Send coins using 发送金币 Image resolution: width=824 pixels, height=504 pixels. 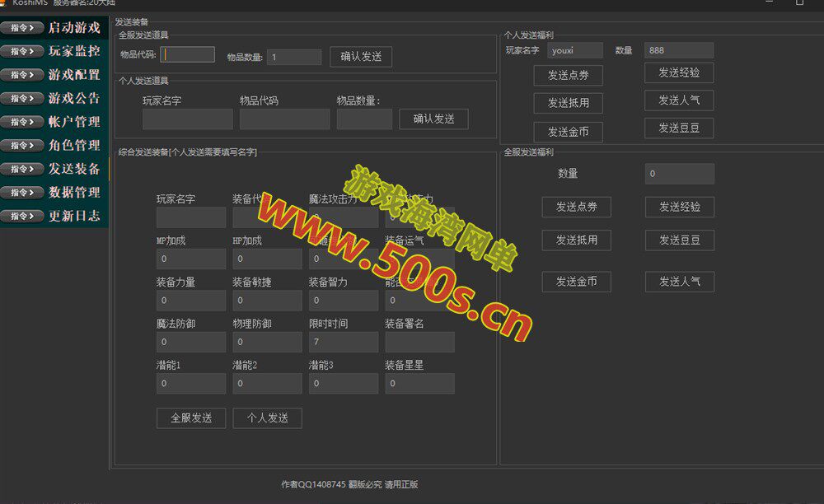coord(567,132)
